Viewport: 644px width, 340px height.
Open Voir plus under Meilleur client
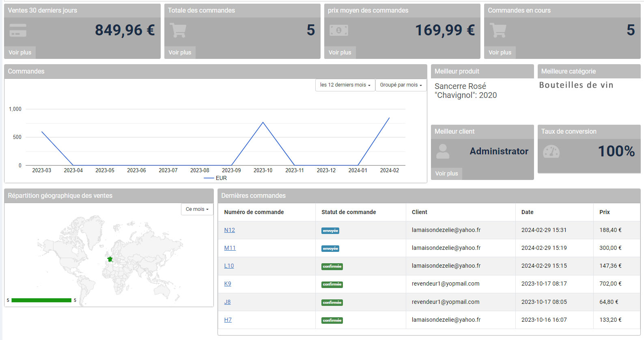446,173
